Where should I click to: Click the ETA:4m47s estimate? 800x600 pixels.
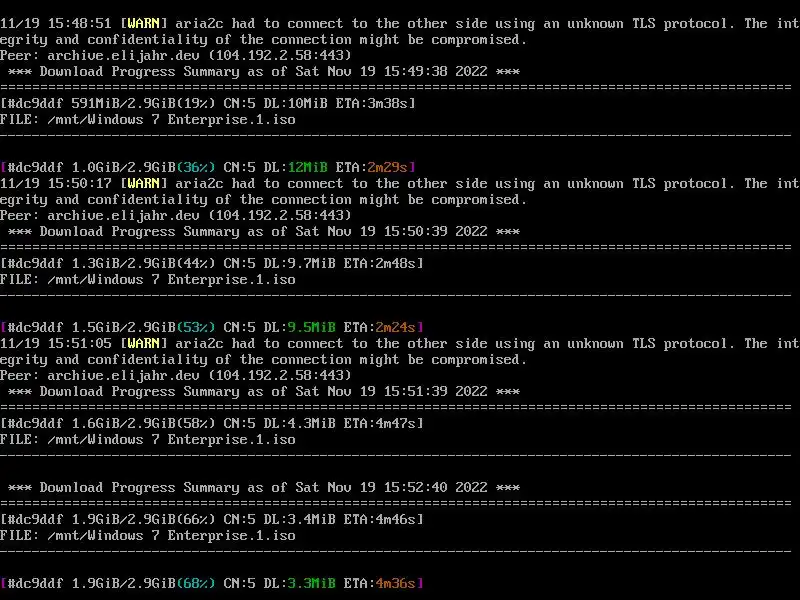click(380, 423)
